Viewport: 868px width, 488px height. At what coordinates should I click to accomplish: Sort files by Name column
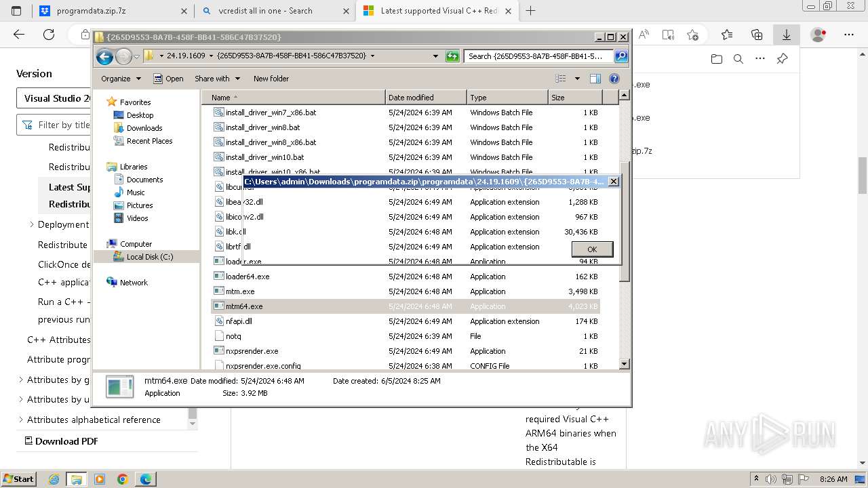(294, 98)
